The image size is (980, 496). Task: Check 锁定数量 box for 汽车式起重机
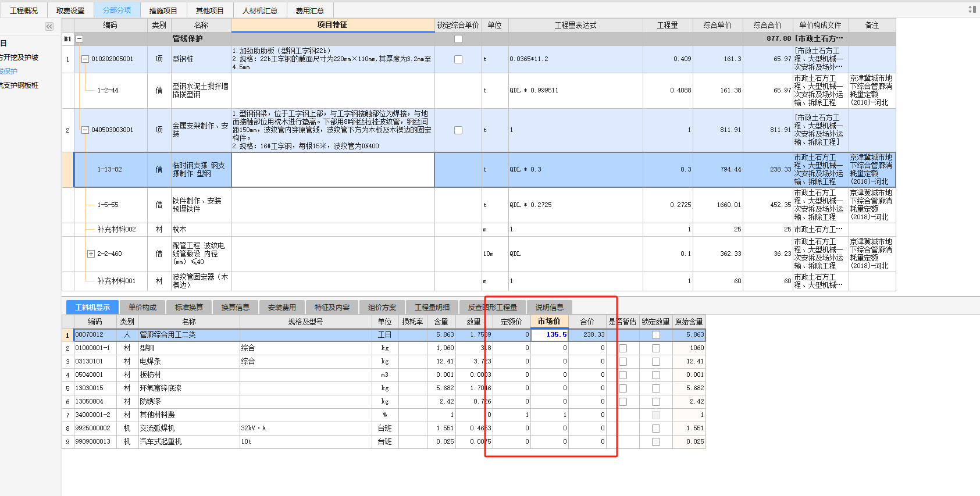pyautogui.click(x=656, y=442)
